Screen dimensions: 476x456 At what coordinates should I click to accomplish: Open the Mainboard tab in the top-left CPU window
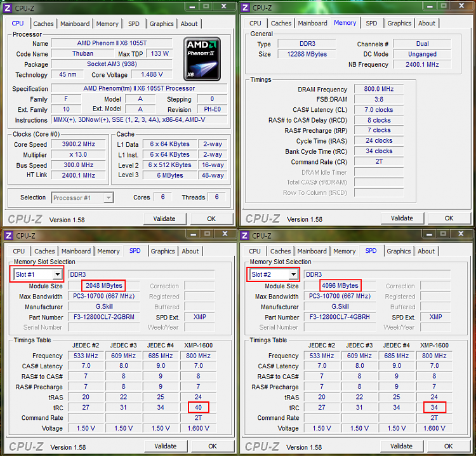pyautogui.click(x=75, y=23)
